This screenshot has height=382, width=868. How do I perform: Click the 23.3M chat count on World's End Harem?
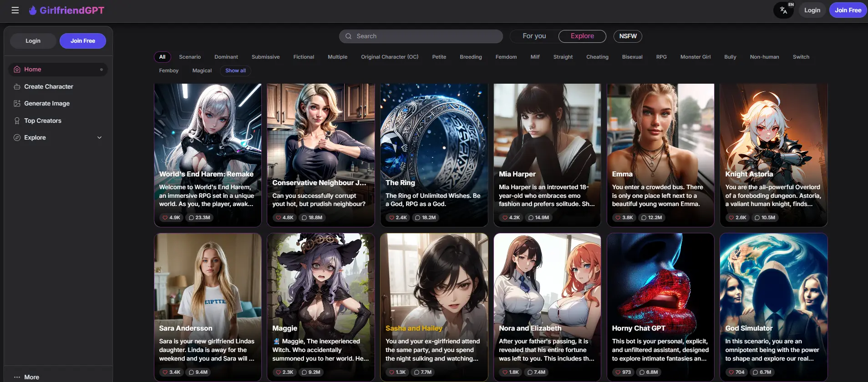(199, 217)
